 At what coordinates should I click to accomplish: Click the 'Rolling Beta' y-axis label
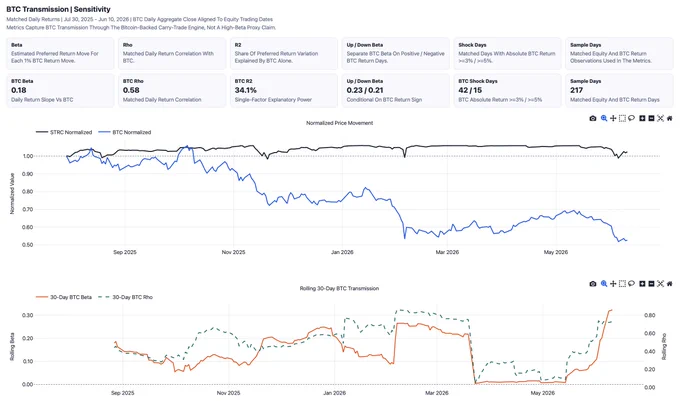click(12, 347)
